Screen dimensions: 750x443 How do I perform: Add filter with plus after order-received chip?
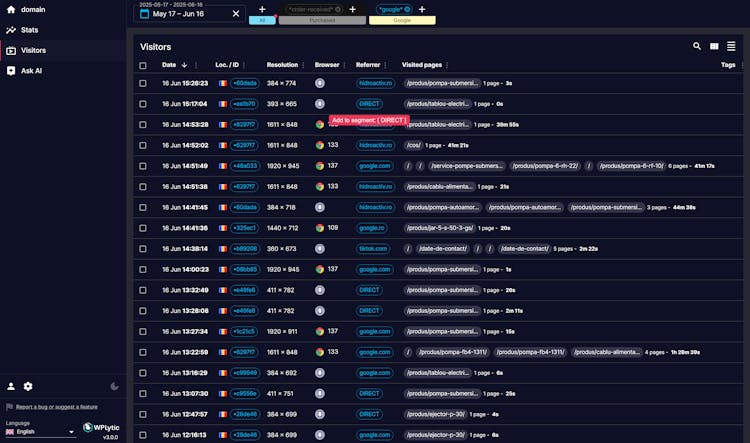(x=353, y=9)
